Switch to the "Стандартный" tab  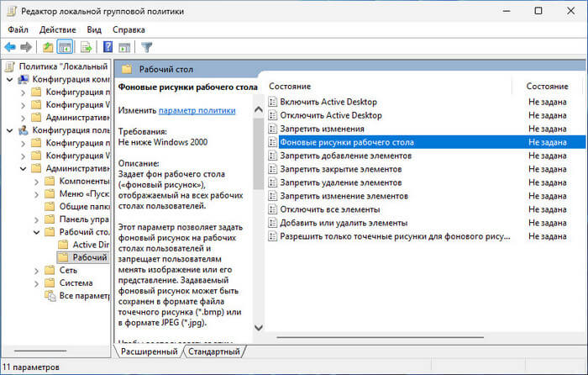[x=214, y=351]
